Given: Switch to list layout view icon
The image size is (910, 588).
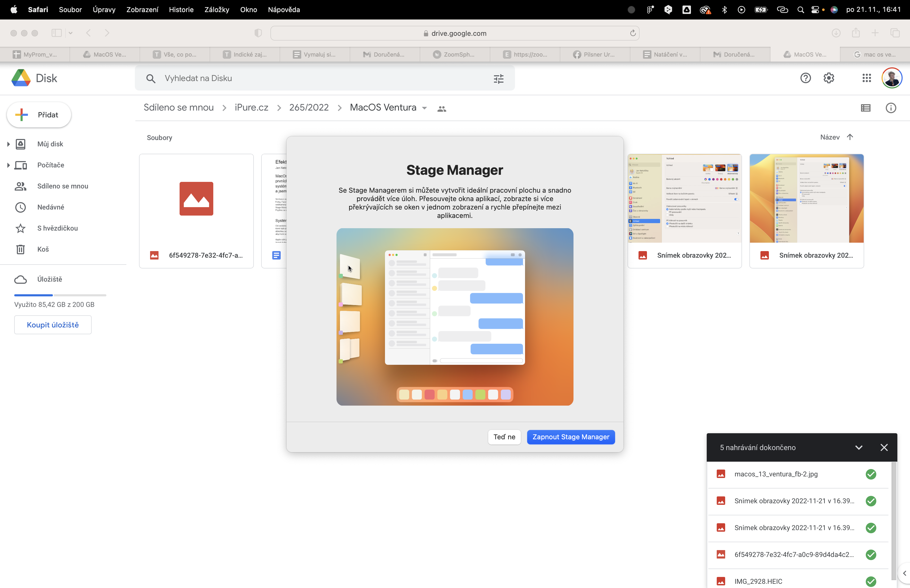Looking at the screenshot, I should pyautogui.click(x=866, y=108).
